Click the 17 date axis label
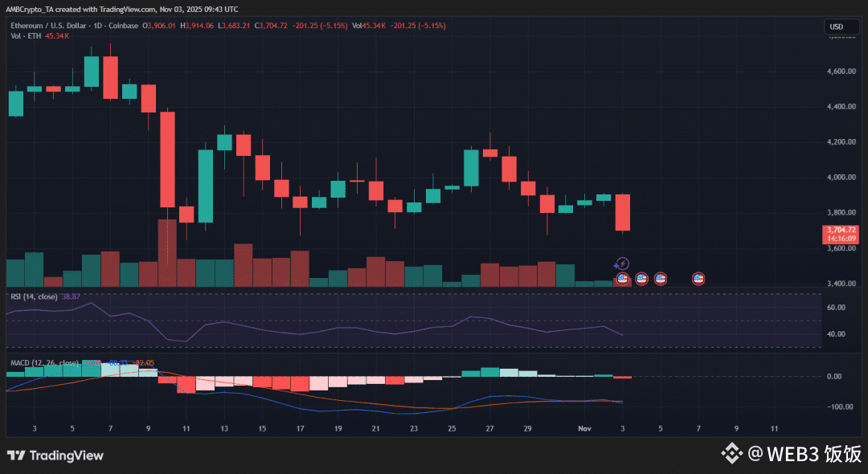Screen dimensions: 868x474 pos(300,429)
